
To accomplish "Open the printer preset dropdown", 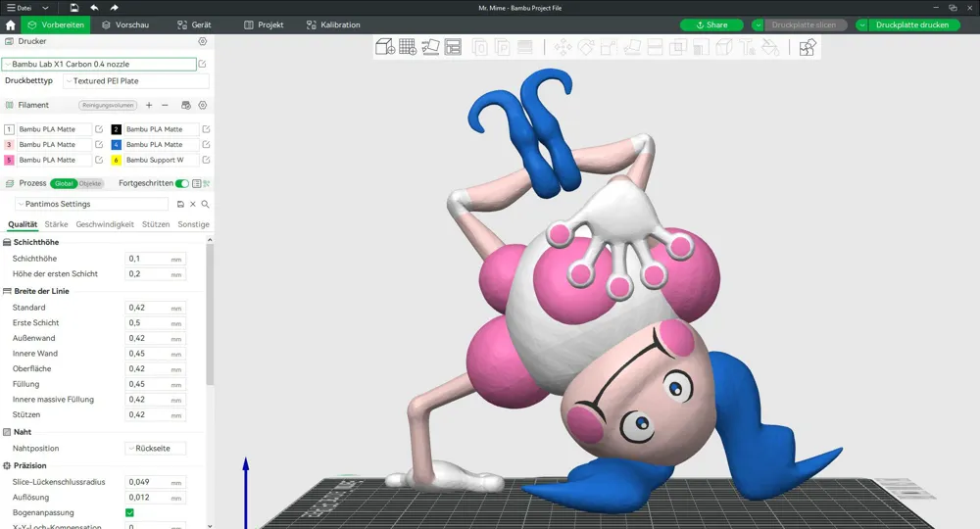I will click(x=99, y=64).
